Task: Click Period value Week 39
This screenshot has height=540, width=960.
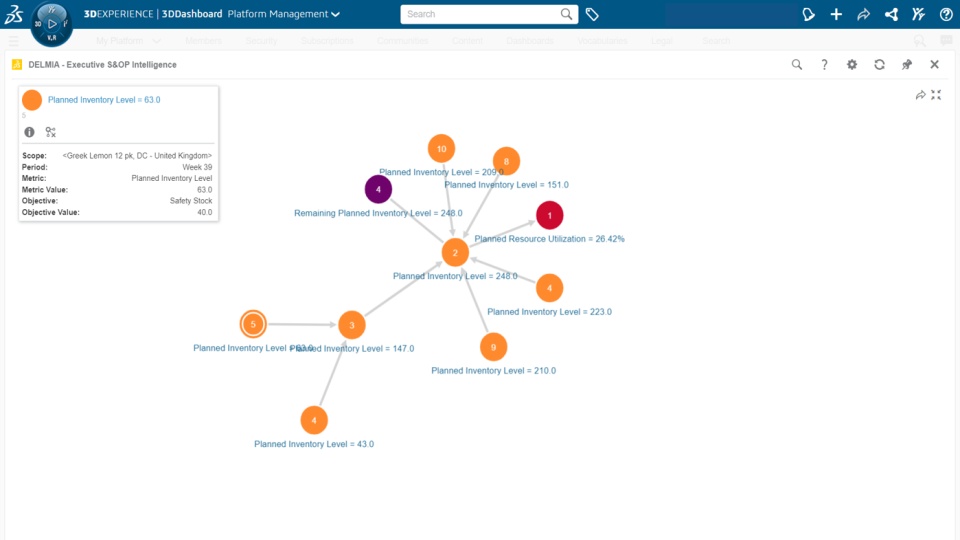Action: coord(197,167)
